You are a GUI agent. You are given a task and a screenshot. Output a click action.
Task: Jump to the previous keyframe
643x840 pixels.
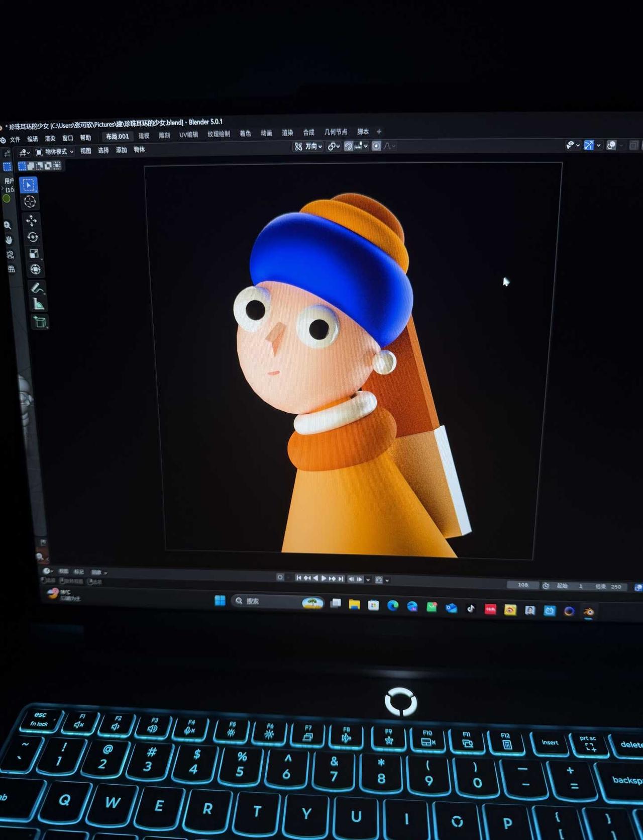(306, 578)
